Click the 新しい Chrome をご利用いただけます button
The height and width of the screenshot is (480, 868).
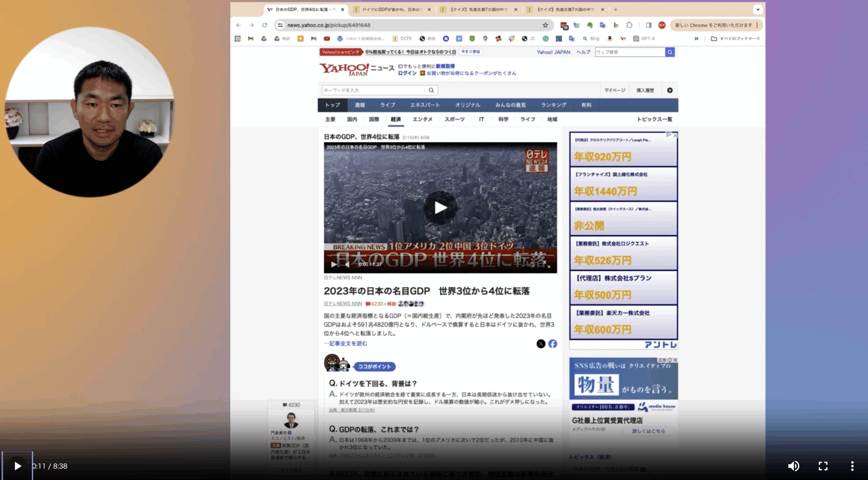pos(716,25)
